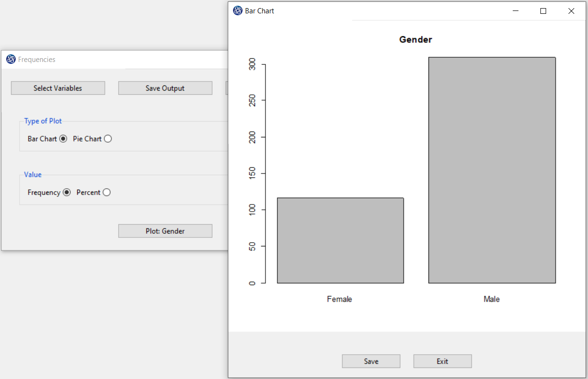Click the Frequencies window app icon
Viewport: 588px width, 379px height.
[x=11, y=60]
